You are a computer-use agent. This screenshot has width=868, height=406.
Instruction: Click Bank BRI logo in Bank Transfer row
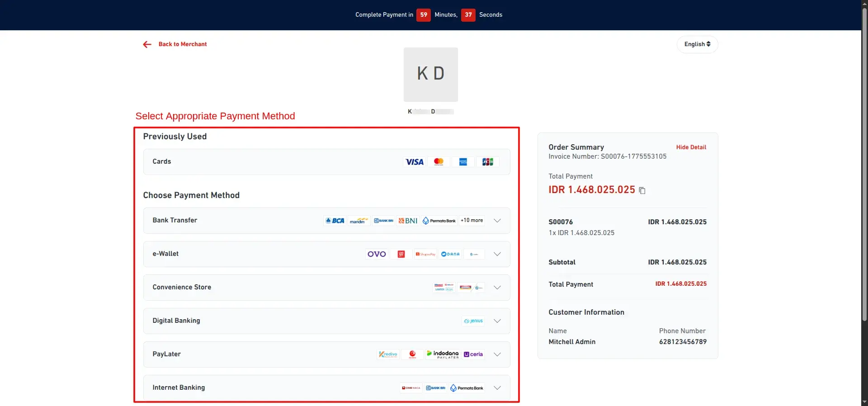pyautogui.click(x=383, y=221)
